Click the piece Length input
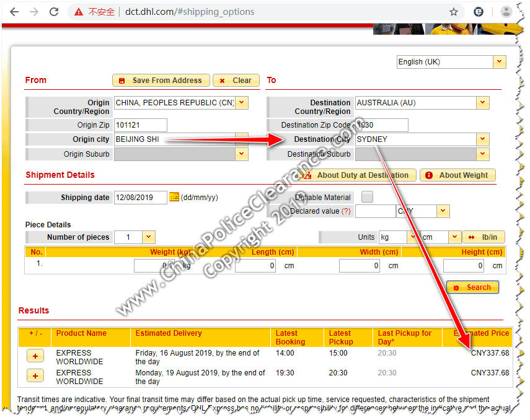This screenshot has height=420, width=530. tap(255, 266)
